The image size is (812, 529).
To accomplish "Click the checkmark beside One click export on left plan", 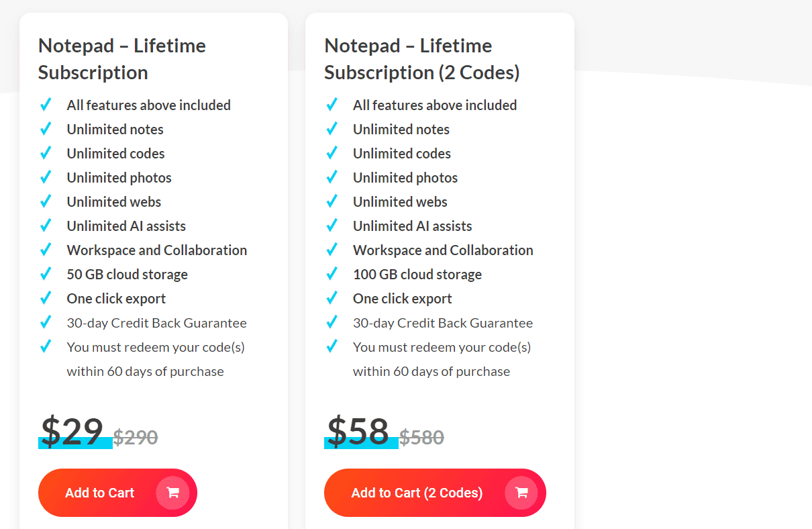I will pyautogui.click(x=46, y=297).
